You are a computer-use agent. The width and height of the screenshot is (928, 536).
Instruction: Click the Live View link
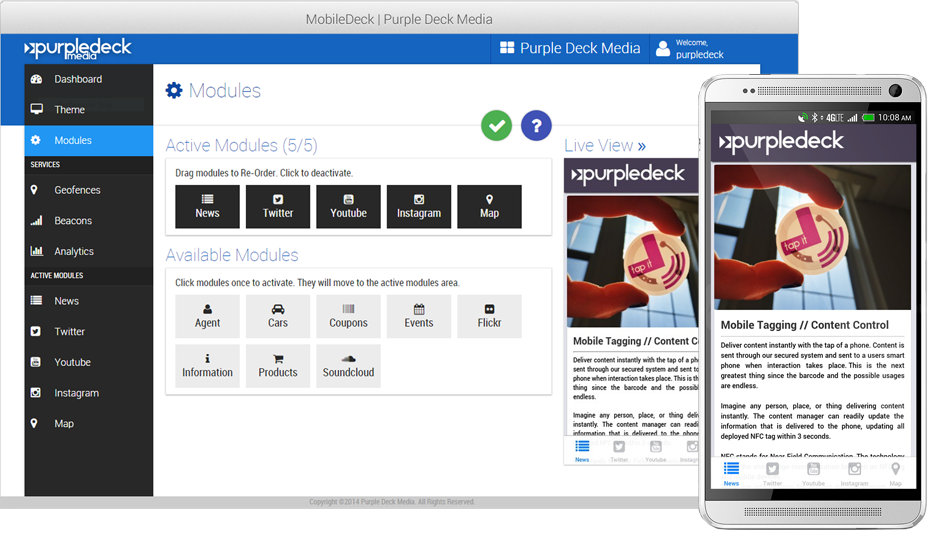[604, 146]
